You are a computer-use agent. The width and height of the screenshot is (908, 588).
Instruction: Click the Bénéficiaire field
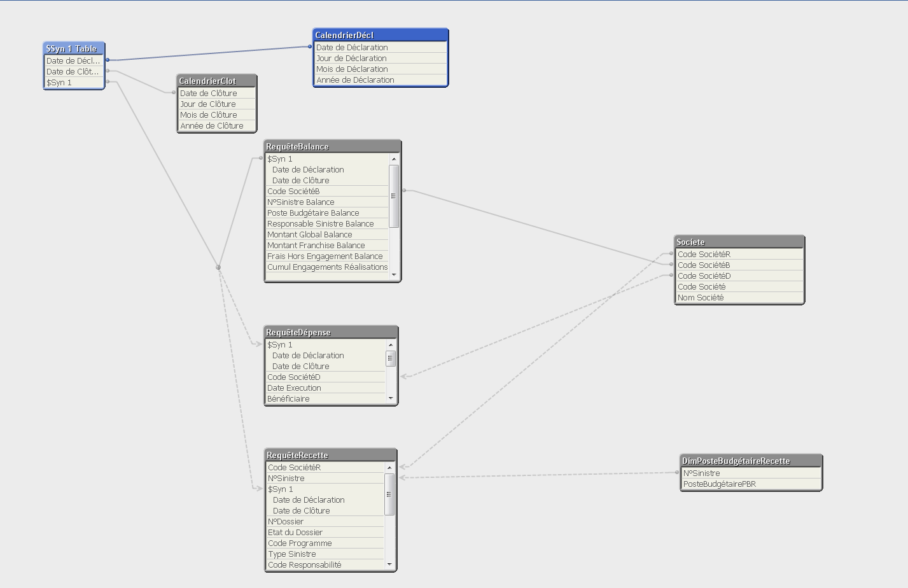coord(325,398)
